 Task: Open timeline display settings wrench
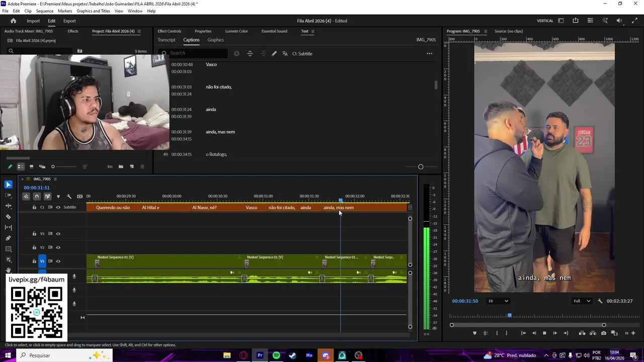pos(69,197)
